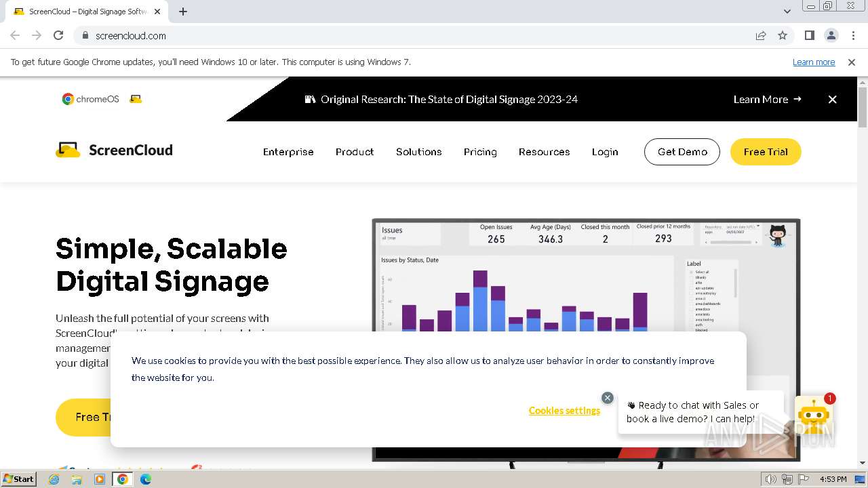Open Learn more link in Chrome update bar
Viewport: 868px width, 488px height.
814,62
